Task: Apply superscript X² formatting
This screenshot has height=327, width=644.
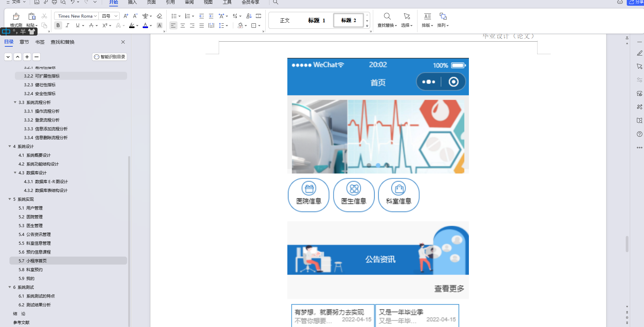Action: tap(105, 25)
